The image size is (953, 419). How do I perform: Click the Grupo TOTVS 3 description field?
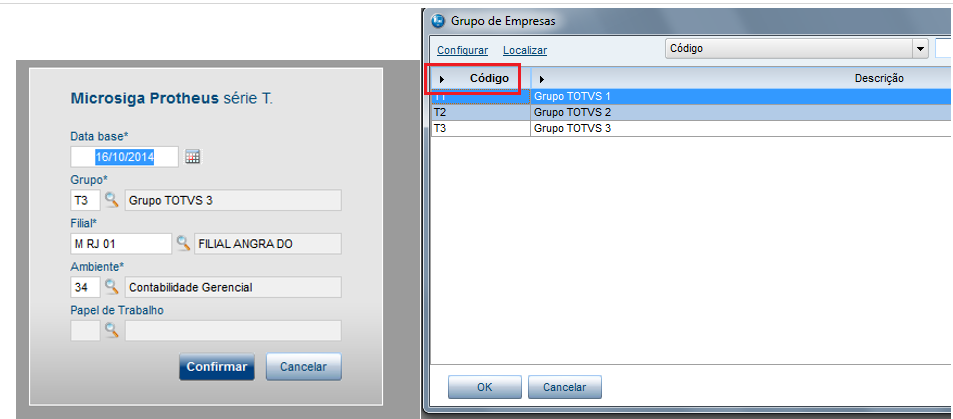click(x=233, y=200)
